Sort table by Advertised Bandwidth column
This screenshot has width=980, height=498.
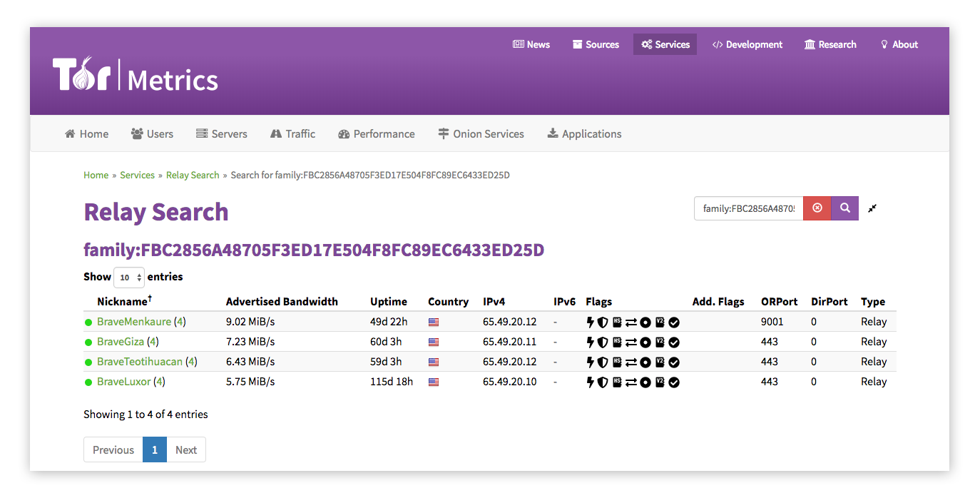282,301
